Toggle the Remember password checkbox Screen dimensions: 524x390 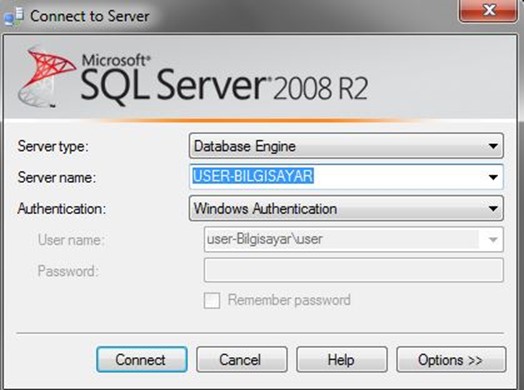click(x=212, y=300)
